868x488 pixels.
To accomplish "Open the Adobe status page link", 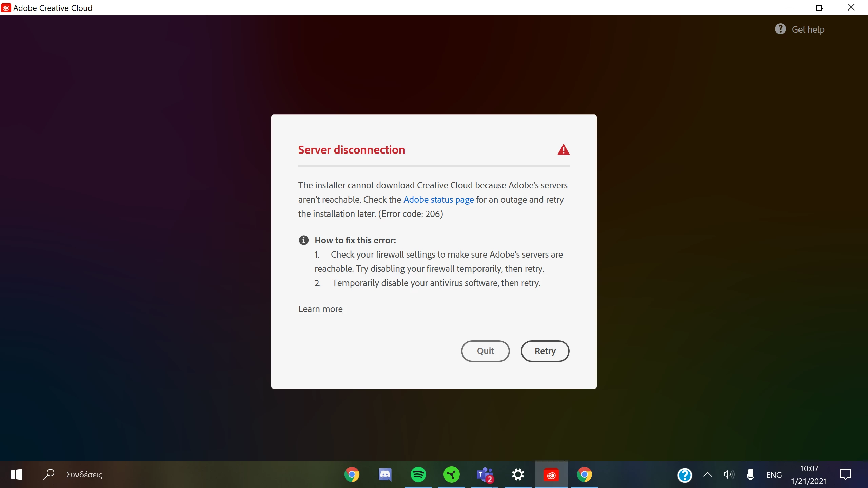I will (438, 200).
